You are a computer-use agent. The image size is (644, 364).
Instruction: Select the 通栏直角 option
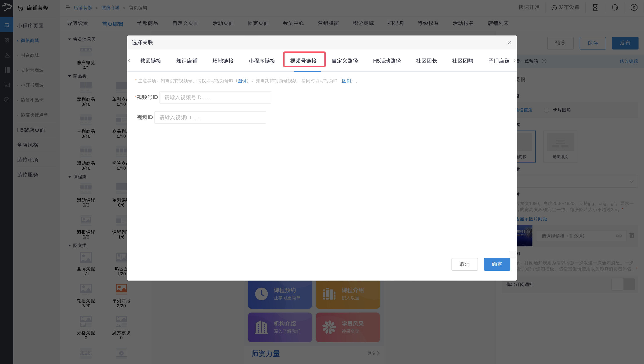click(x=525, y=110)
